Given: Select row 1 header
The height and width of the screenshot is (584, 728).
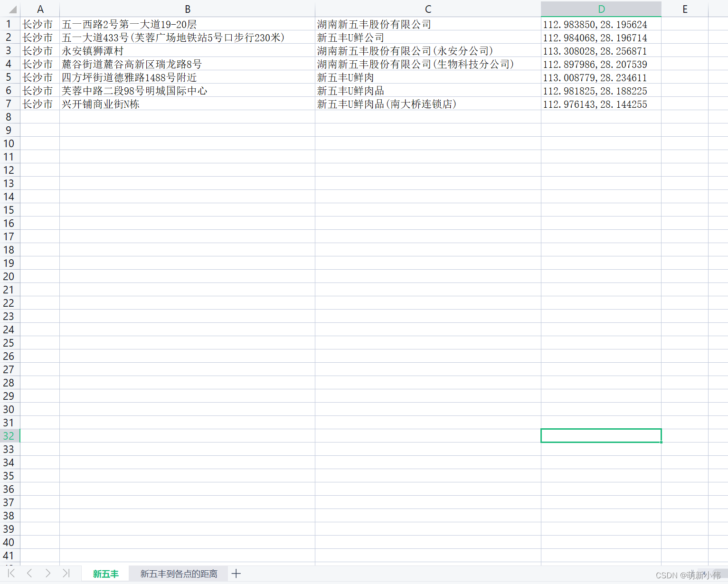Looking at the screenshot, I should point(9,24).
